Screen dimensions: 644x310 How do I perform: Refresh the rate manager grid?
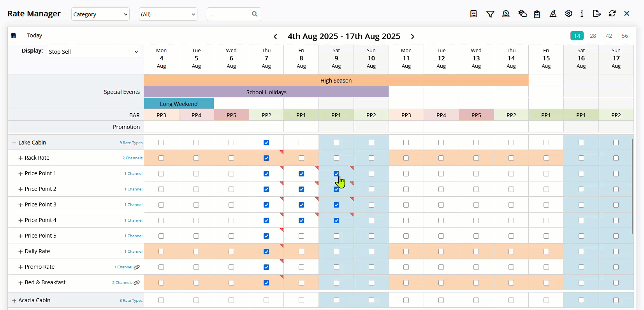pyautogui.click(x=612, y=14)
